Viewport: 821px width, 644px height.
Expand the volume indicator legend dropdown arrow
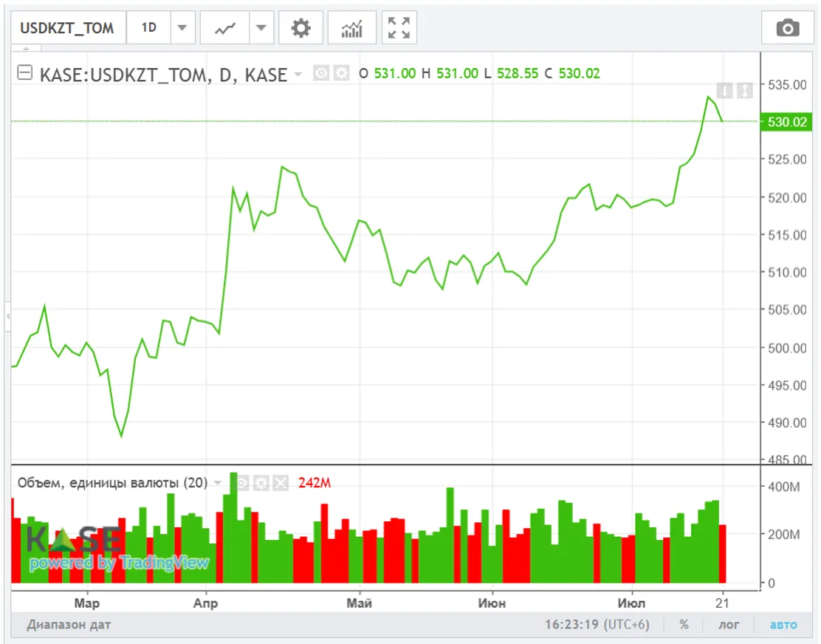click(x=218, y=483)
